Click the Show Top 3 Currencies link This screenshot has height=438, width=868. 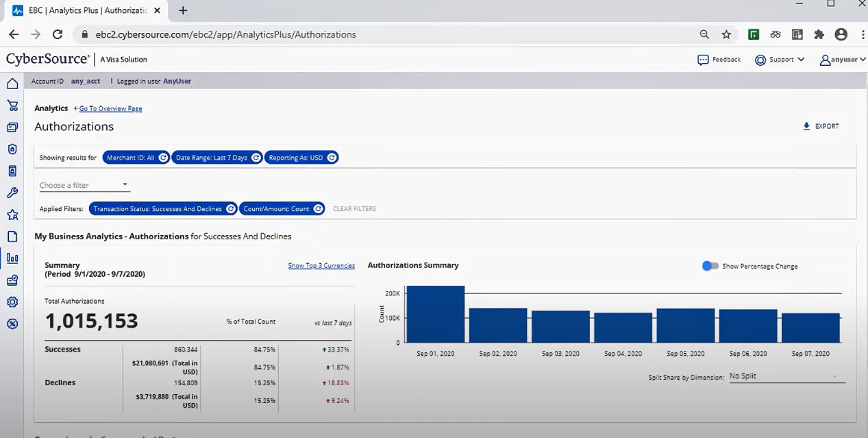321,265
